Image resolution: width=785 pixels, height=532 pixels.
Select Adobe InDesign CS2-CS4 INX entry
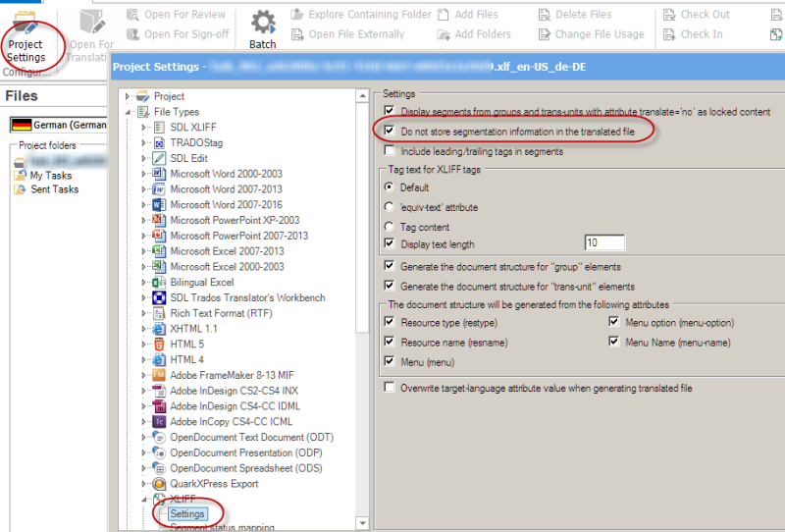[x=234, y=391]
